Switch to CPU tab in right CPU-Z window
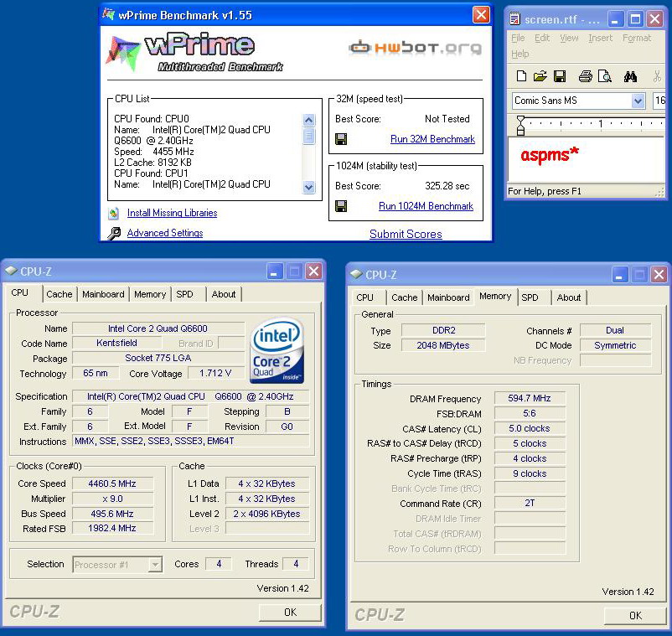The height and width of the screenshot is (636, 672). (x=364, y=297)
